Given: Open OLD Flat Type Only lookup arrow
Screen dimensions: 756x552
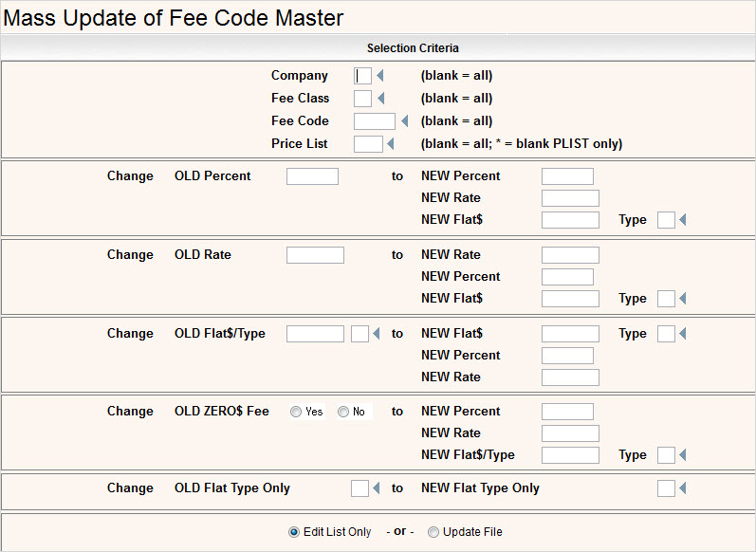Looking at the screenshot, I should click(376, 488).
